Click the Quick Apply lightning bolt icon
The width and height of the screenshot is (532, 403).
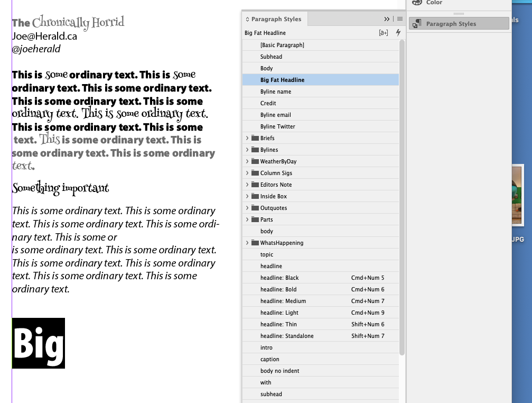398,33
